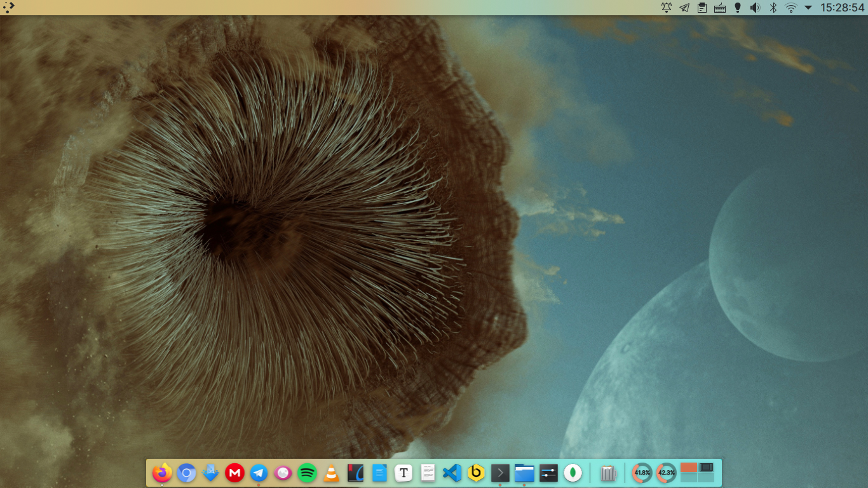This screenshot has height=488, width=868.
Task: Launch MongoDB Compass from the dock
Action: 573,473
